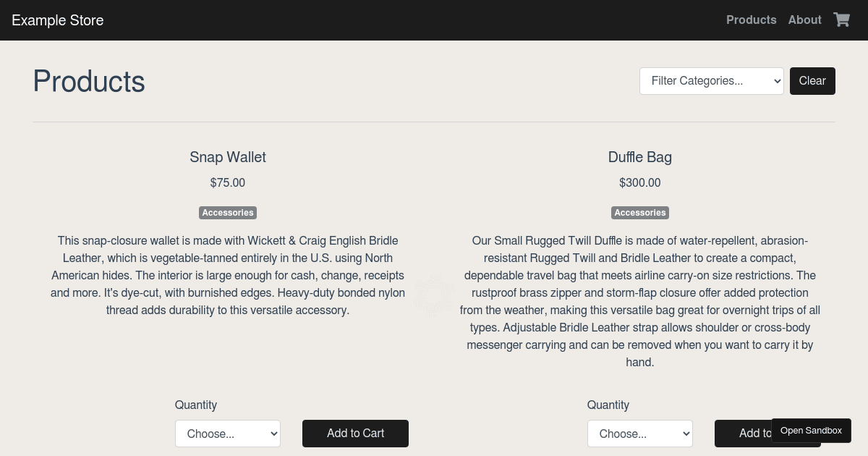
Task: Go to the Example Store home link
Action: tap(58, 20)
